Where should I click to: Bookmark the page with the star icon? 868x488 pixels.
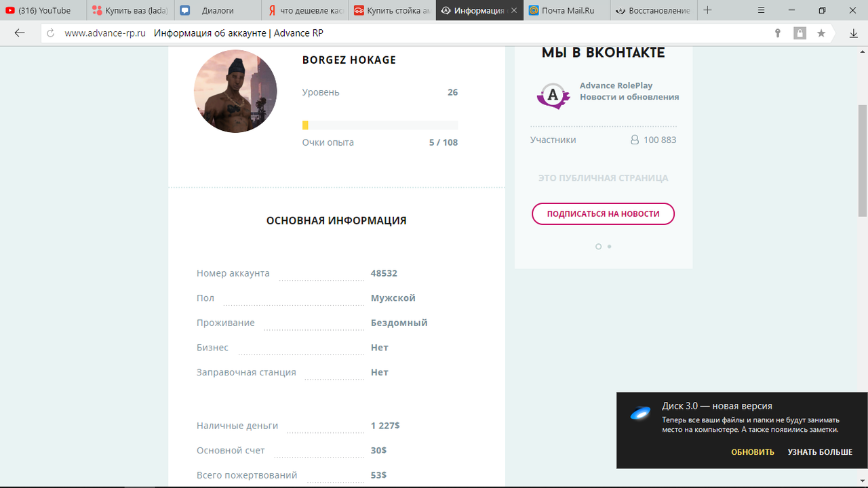pos(821,33)
